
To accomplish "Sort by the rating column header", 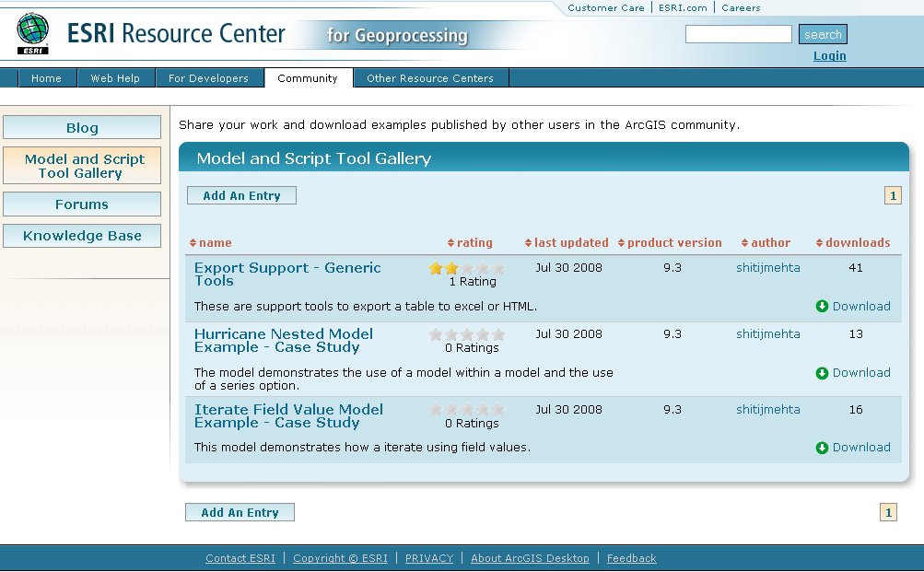I will coord(474,242).
